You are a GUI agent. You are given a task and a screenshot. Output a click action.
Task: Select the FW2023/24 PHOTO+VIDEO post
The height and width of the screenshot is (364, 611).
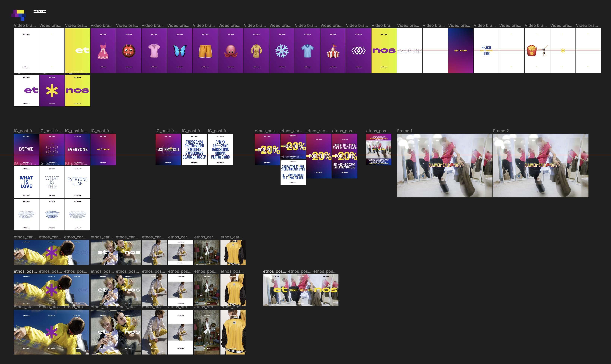pos(194,149)
